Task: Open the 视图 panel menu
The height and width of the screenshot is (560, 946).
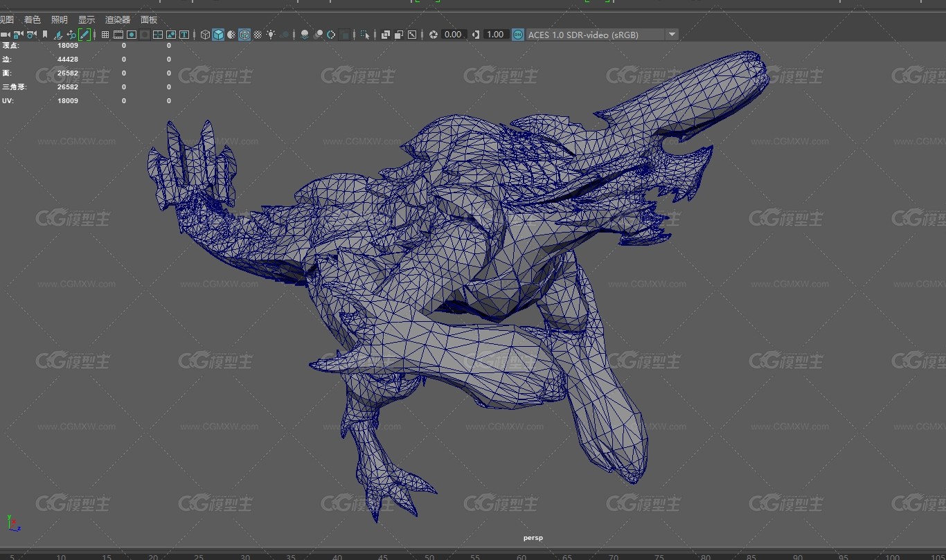Action: (6, 20)
